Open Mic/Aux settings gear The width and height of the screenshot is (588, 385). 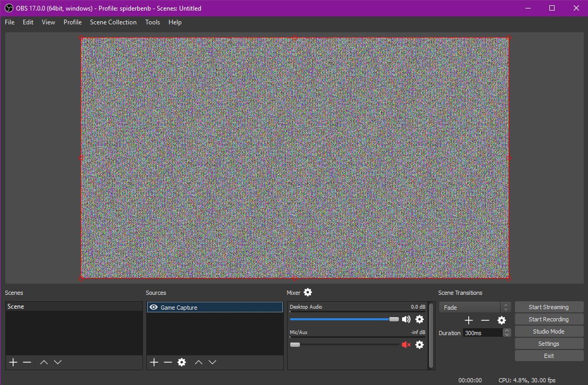coord(420,345)
